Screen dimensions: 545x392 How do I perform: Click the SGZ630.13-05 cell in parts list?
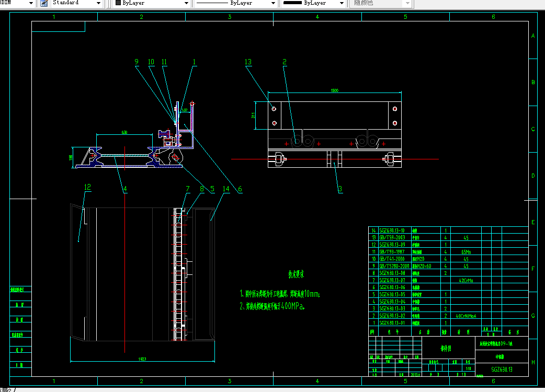pos(392,294)
